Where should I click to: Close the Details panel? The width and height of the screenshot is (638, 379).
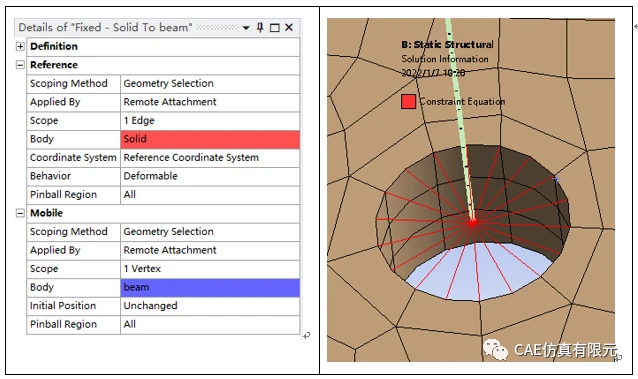click(289, 28)
